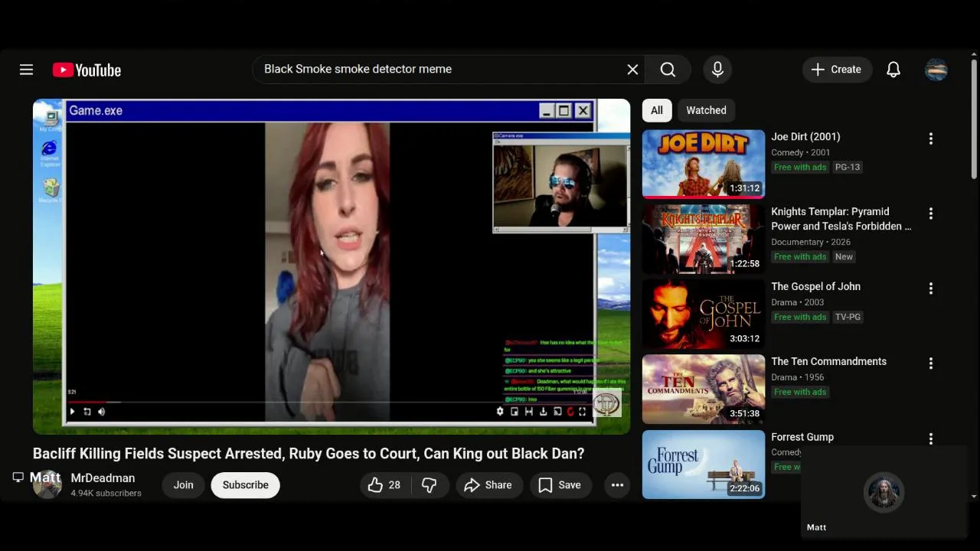Click the Join button
This screenshot has height=551, width=980.
183,485
